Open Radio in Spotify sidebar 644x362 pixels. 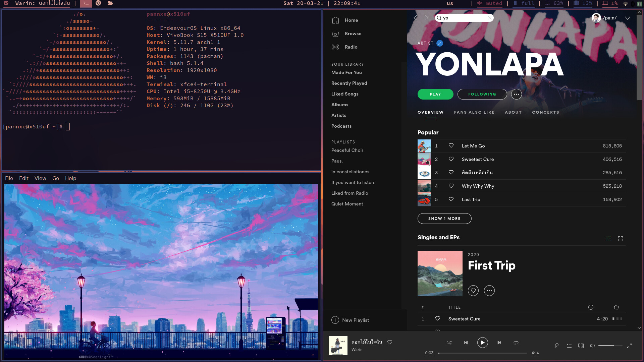click(344, 47)
